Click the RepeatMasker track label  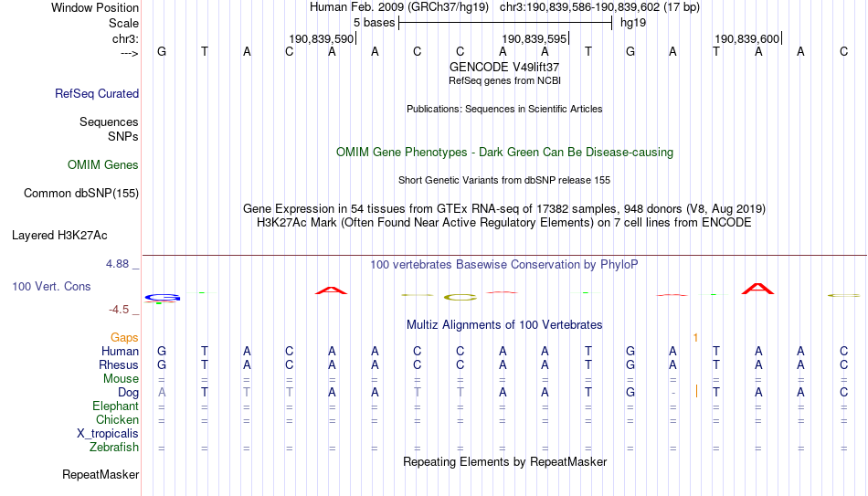101,474
